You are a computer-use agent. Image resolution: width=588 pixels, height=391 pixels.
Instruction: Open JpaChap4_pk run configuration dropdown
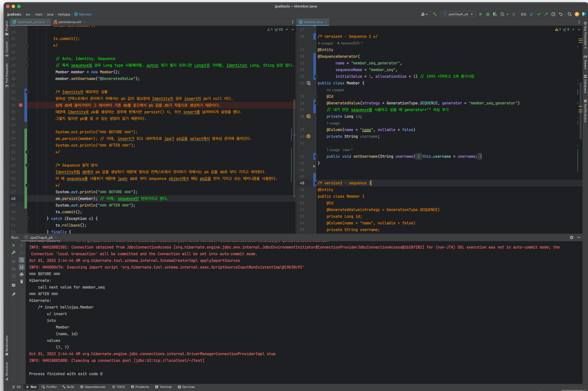click(458, 14)
